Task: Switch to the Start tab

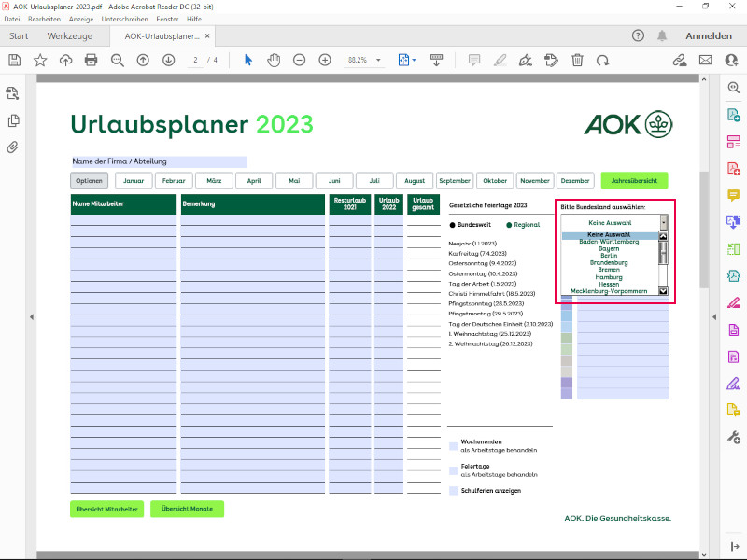Action: pos(19,36)
